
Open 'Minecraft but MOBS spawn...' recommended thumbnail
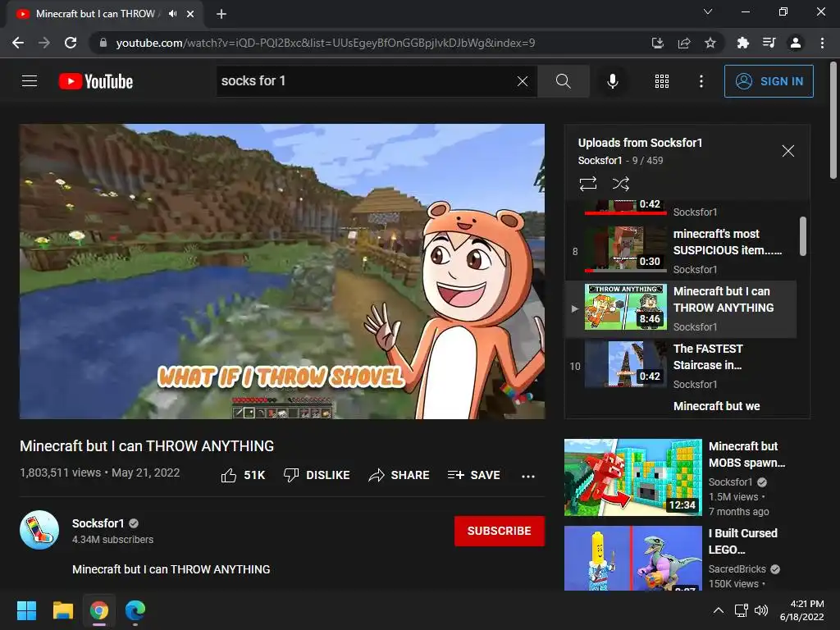pyautogui.click(x=632, y=477)
